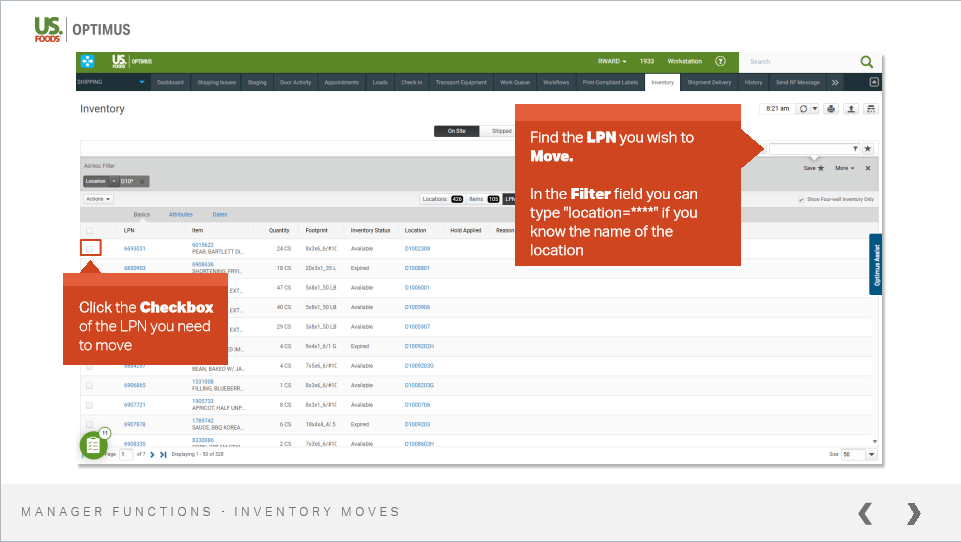Open refresh interval dropdown arrow

815,109
